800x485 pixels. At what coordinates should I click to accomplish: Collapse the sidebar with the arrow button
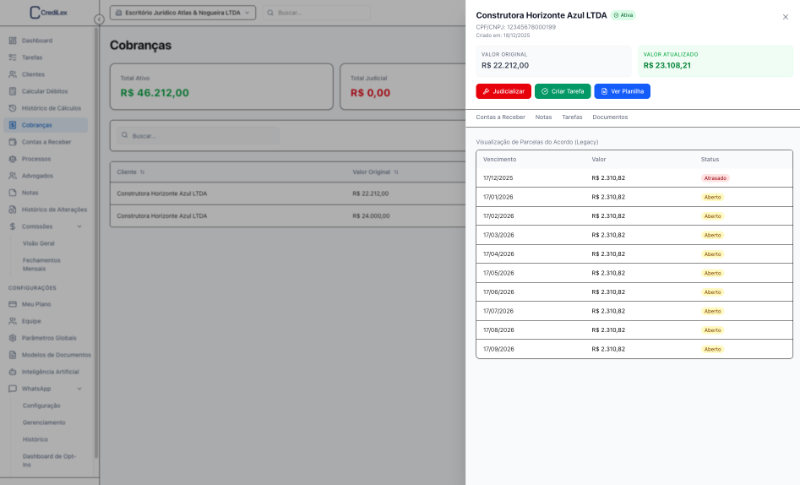point(99,19)
